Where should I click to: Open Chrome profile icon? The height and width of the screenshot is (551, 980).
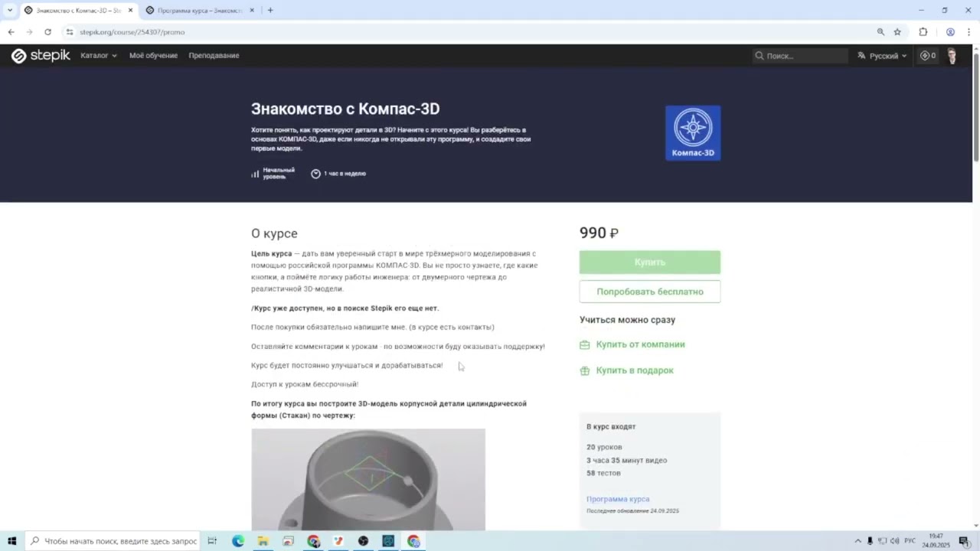click(x=950, y=32)
